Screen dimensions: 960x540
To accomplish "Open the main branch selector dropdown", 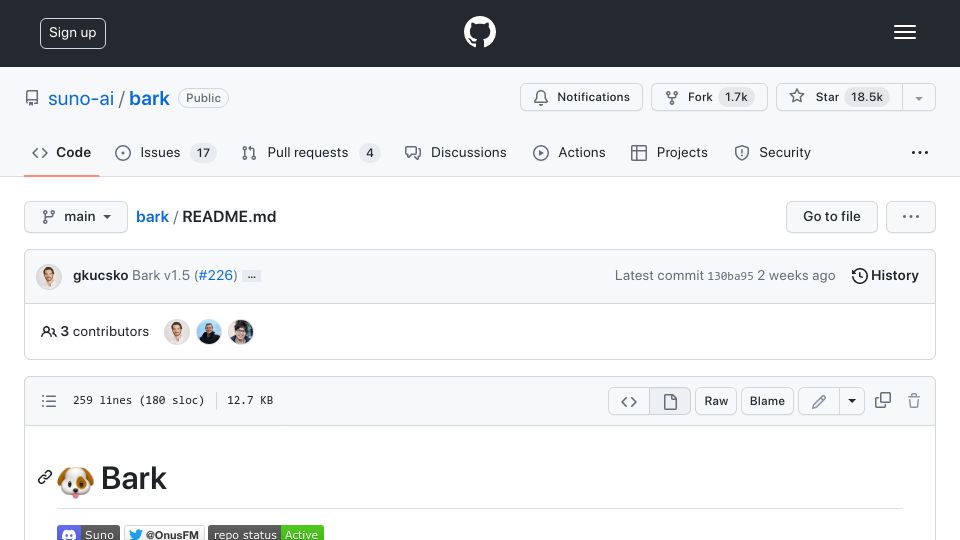I will pos(76,217).
